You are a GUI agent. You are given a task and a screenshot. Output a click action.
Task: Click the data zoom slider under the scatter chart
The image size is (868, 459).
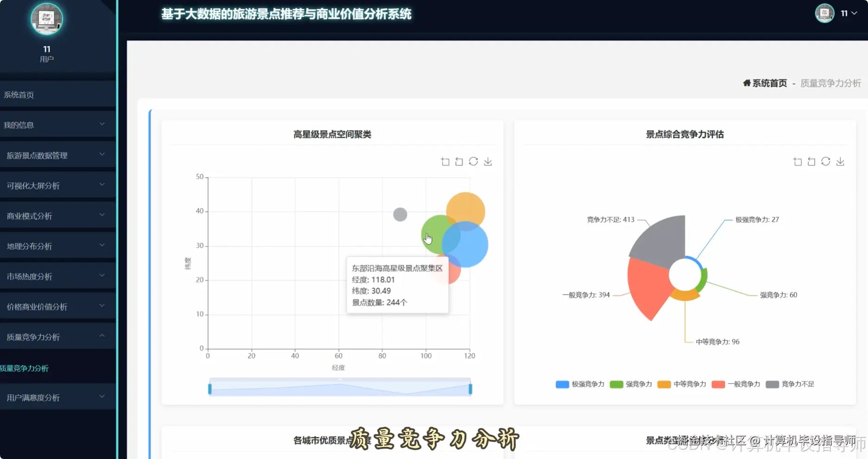pyautogui.click(x=340, y=389)
